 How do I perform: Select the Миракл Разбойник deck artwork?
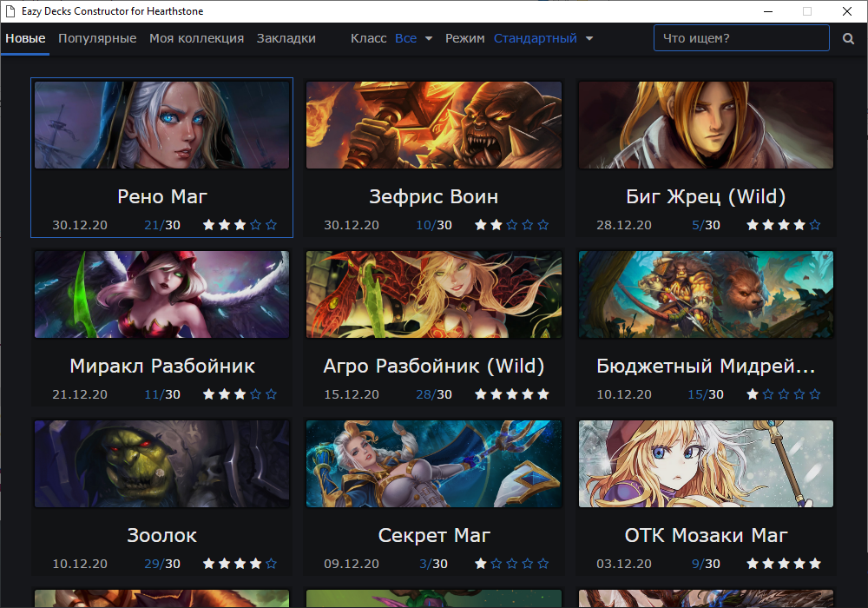pos(161,294)
